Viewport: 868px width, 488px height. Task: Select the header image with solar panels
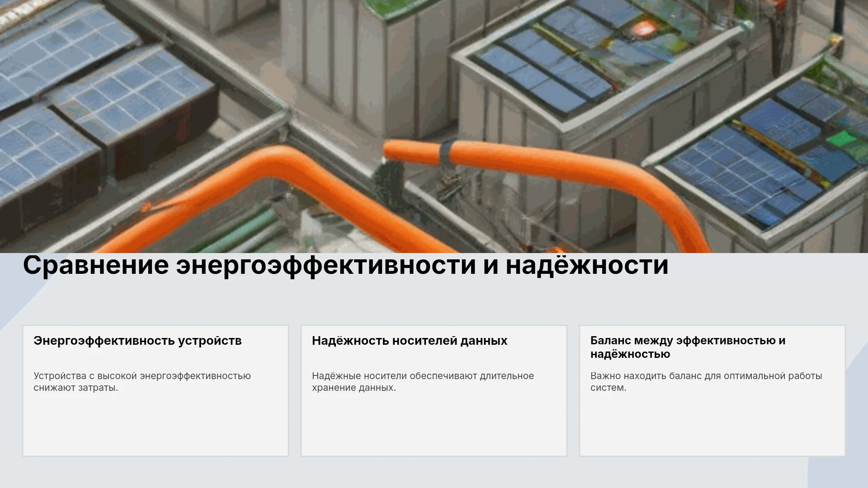(434, 127)
